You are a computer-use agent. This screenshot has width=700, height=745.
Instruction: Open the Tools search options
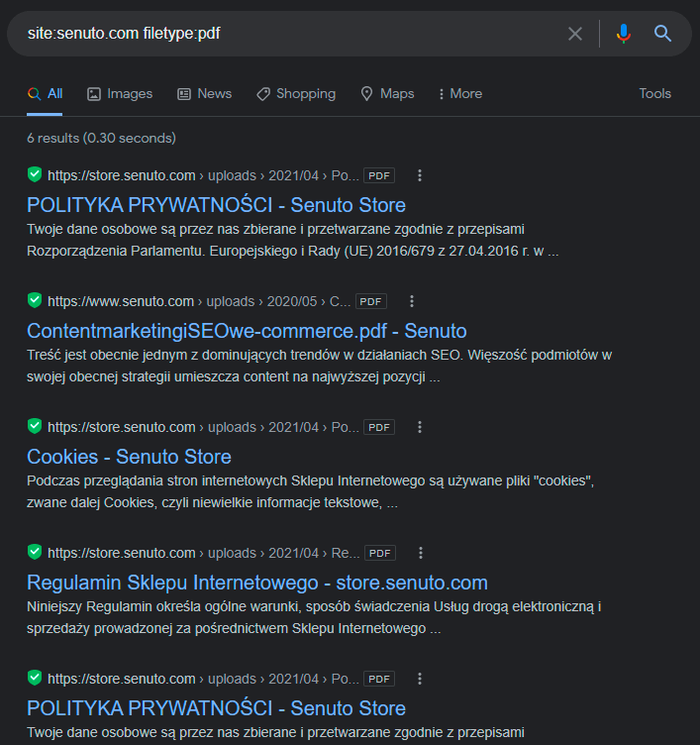(x=654, y=93)
